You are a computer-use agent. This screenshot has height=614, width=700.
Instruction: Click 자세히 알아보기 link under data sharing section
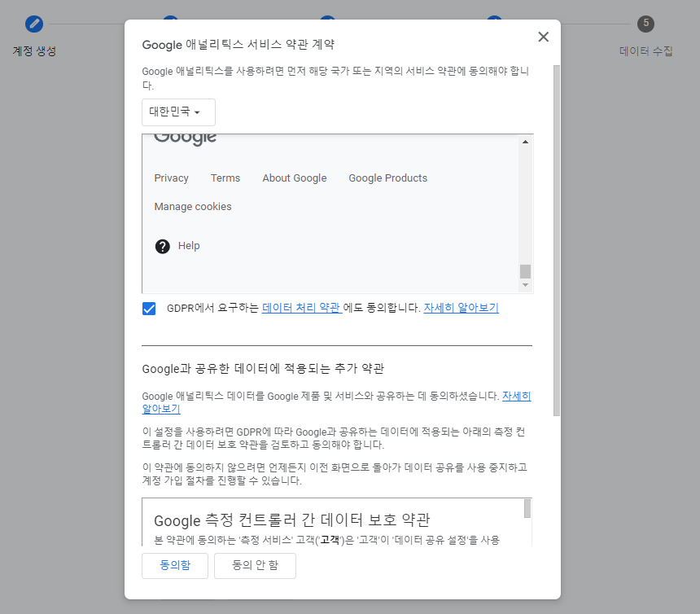tap(517, 396)
